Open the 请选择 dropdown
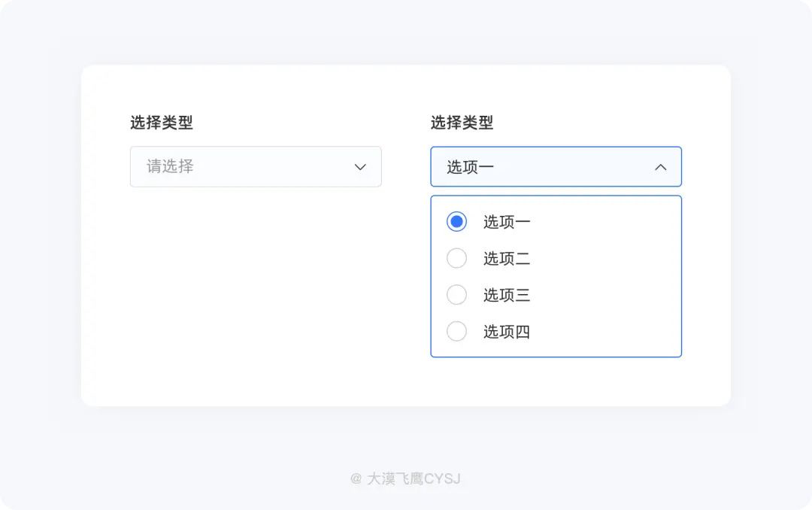Viewport: 812px width, 510px height. tap(256, 166)
